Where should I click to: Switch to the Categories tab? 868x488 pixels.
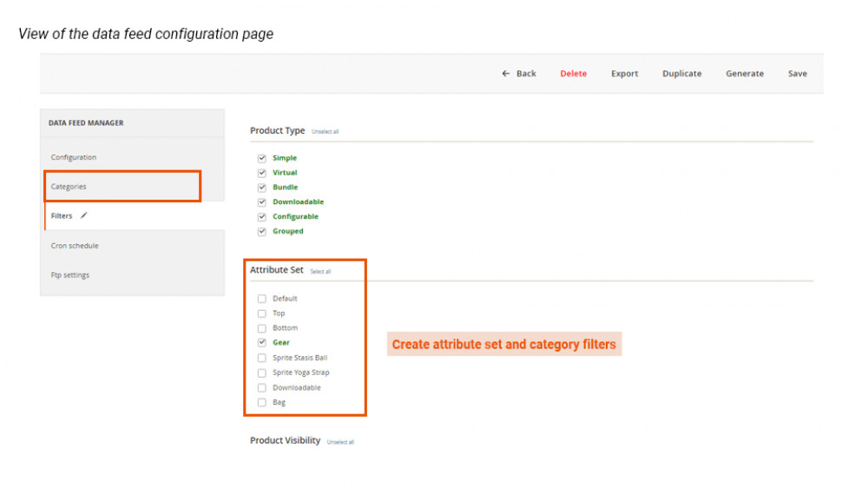[x=69, y=187]
